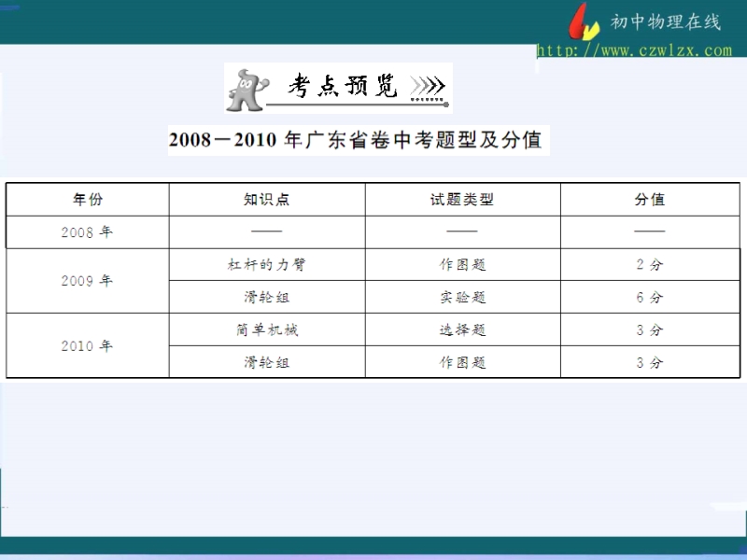Screen dimensions: 747x560
Task: Click the mascot figure beside 考点预览
Action: pyautogui.click(x=246, y=87)
